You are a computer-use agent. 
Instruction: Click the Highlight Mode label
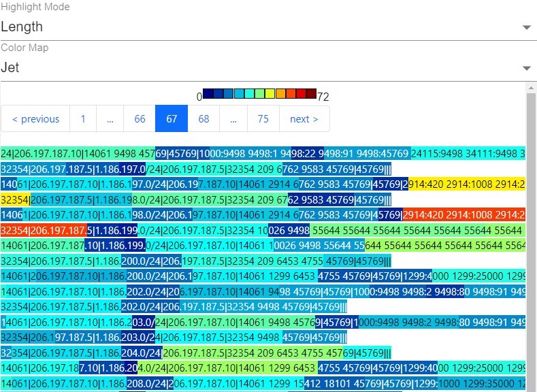click(x=35, y=7)
